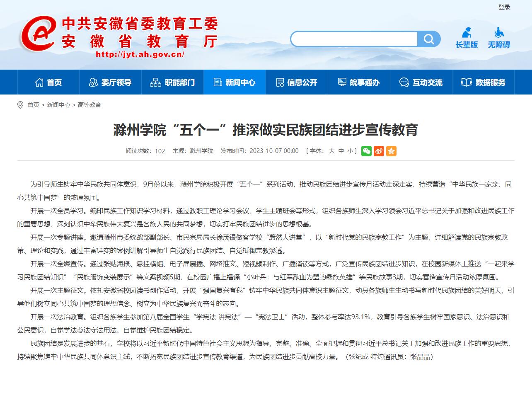
Task: Click the search magnifier button
Action: [429, 39]
